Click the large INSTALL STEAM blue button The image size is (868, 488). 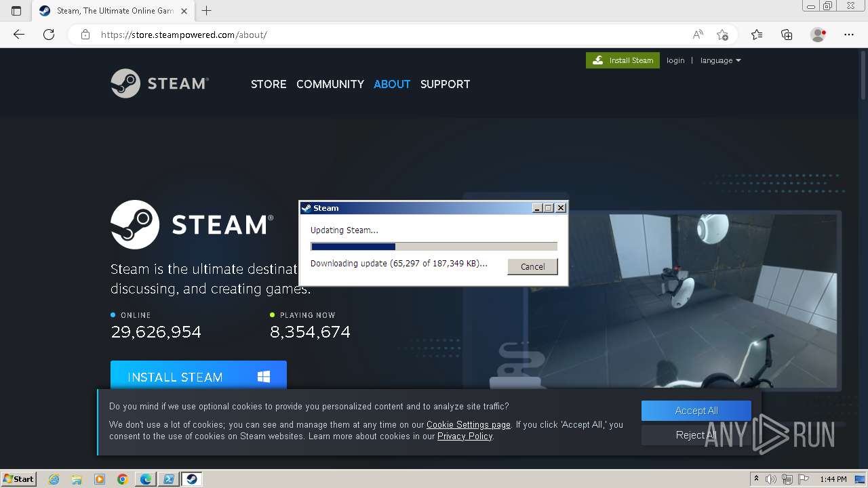click(x=199, y=375)
